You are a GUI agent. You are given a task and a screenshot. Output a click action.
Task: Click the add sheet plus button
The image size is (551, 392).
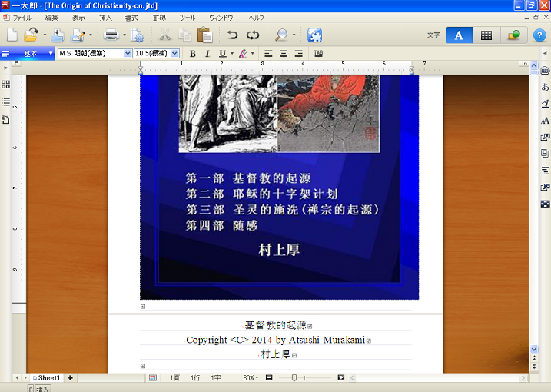click(70, 378)
